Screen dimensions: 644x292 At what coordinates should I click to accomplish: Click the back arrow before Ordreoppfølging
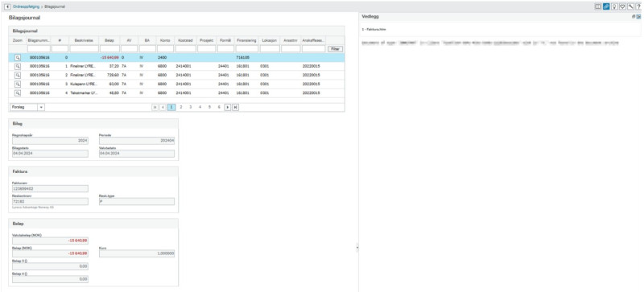pyautogui.click(x=8, y=6)
